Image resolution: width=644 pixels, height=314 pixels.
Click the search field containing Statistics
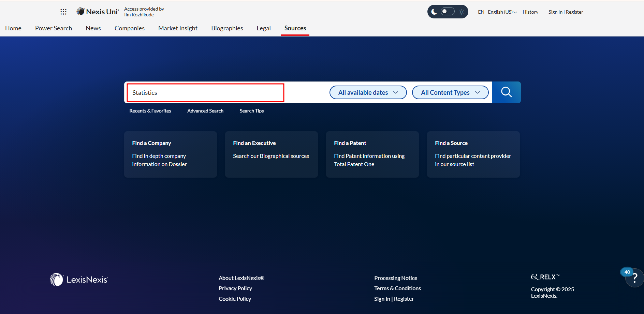(x=205, y=93)
